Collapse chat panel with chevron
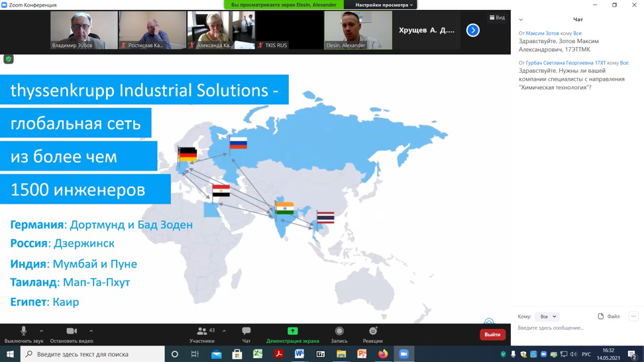This screenshot has height=362, width=644. 521,20
